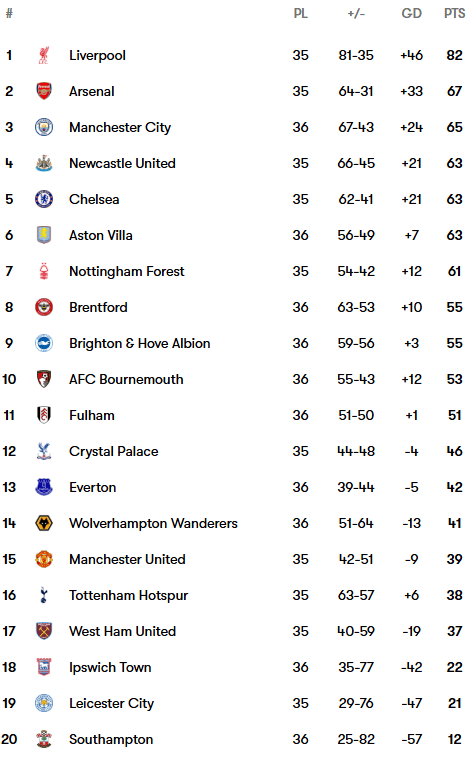Open the Manchester United team link
The height and width of the screenshot is (767, 476).
[127, 559]
